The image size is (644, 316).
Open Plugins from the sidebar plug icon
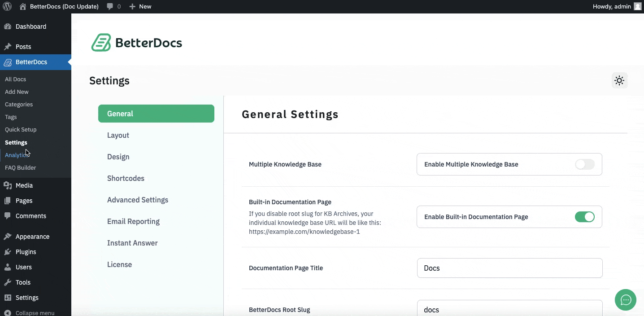coord(7,252)
